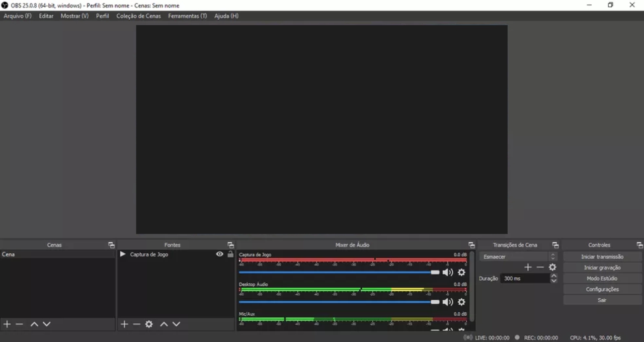Click the REC: 00:00:00 status text

(541, 337)
